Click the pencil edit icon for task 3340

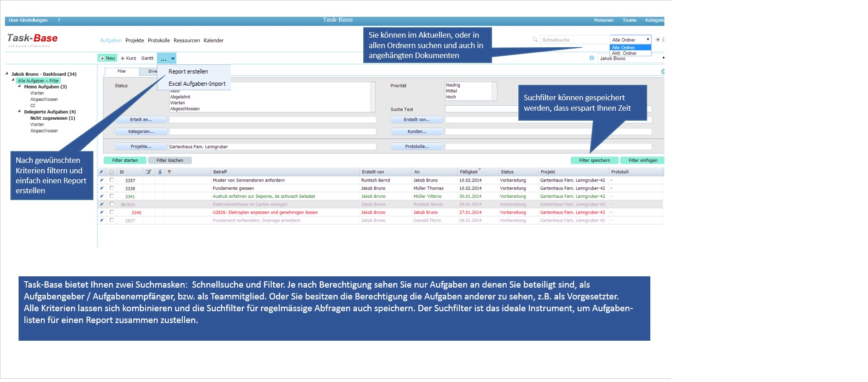point(102,212)
